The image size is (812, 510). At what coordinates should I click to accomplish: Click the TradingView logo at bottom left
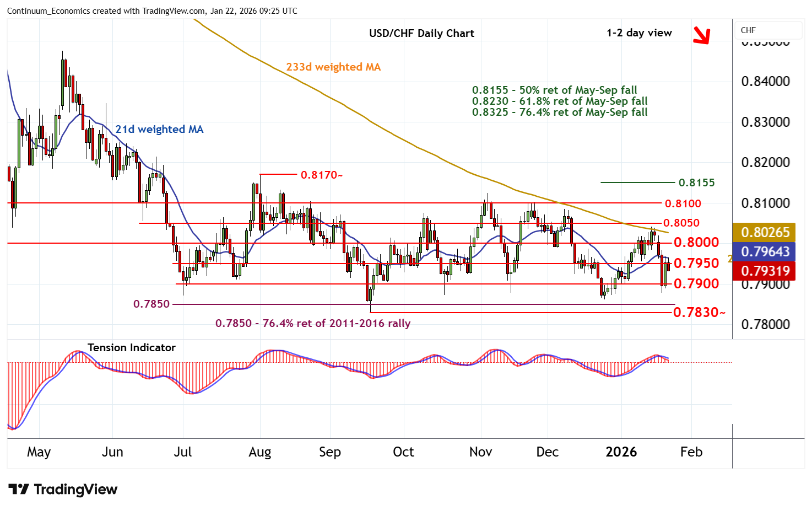(63, 489)
